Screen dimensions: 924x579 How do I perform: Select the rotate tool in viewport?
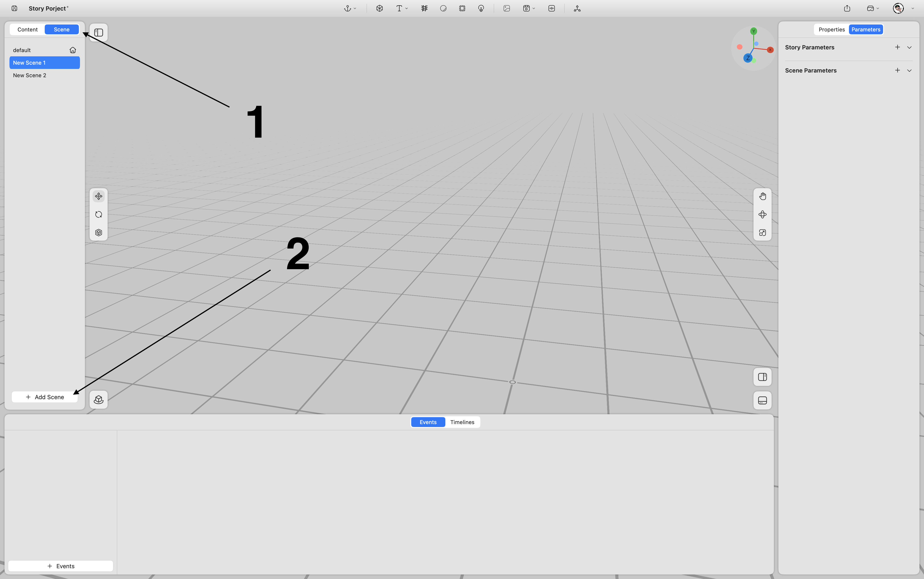coord(98,214)
